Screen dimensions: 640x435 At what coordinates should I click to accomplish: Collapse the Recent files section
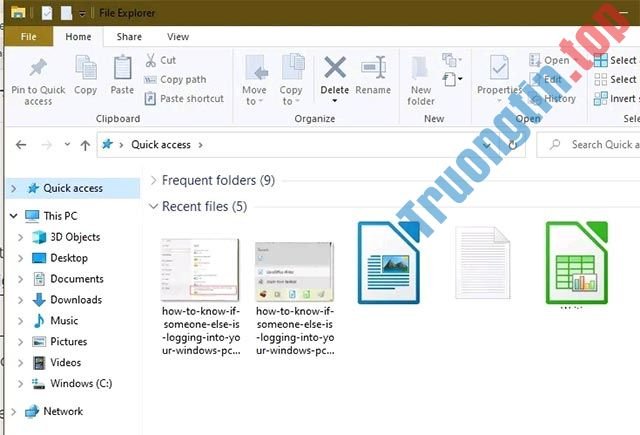[x=153, y=206]
